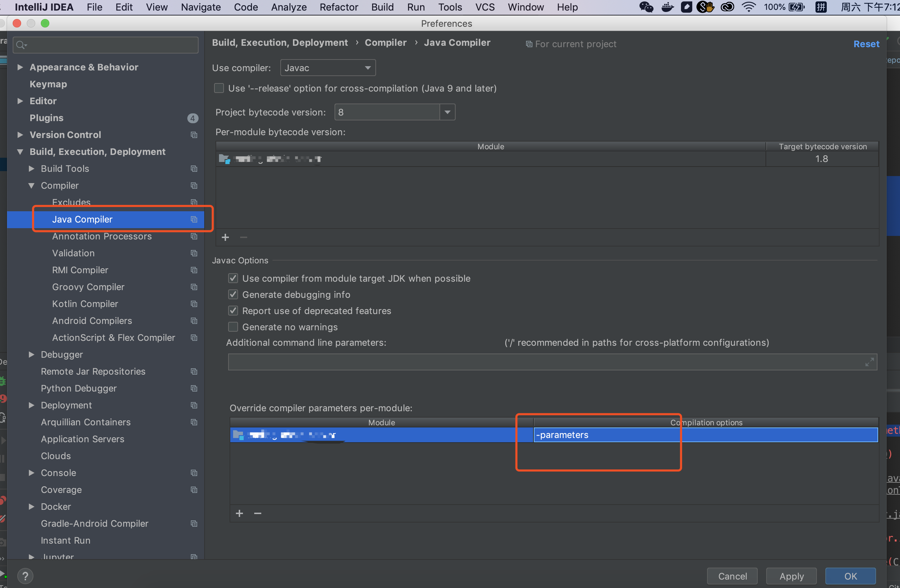Screen dimensions: 900x588
Task: Open WeChat from the menu bar icon
Action: pos(646,7)
